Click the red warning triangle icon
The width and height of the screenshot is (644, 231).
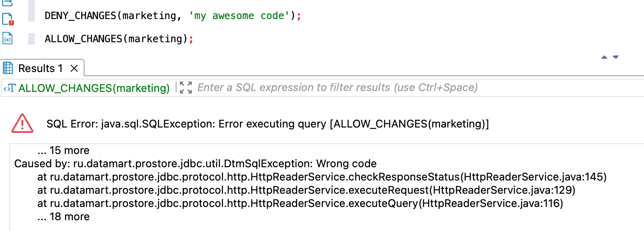pyautogui.click(x=22, y=123)
